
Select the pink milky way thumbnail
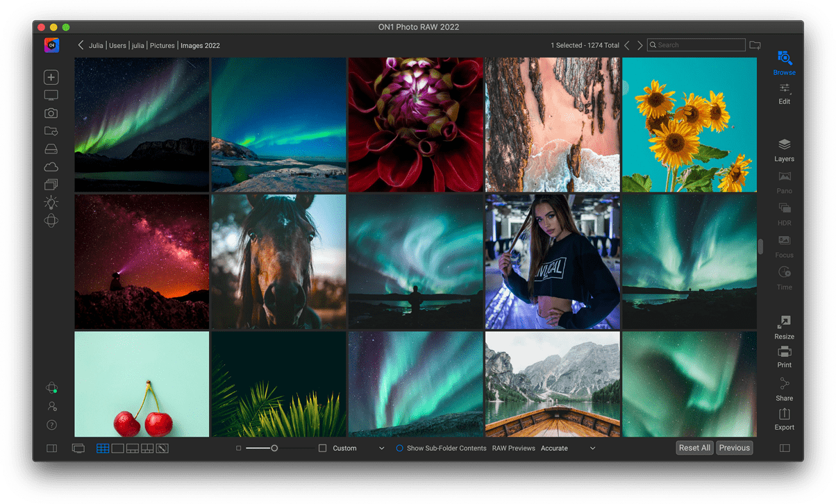coord(142,262)
